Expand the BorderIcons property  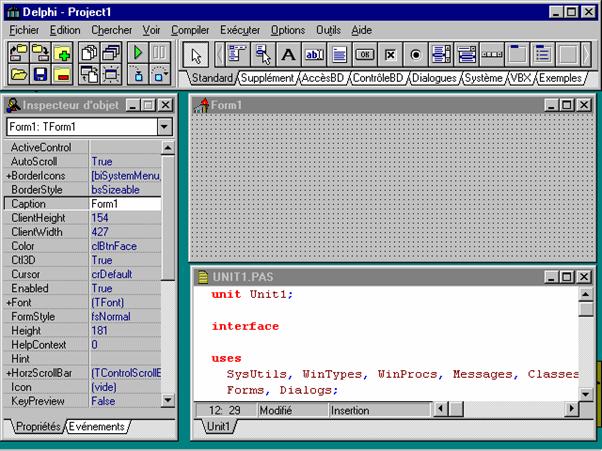click(8, 176)
